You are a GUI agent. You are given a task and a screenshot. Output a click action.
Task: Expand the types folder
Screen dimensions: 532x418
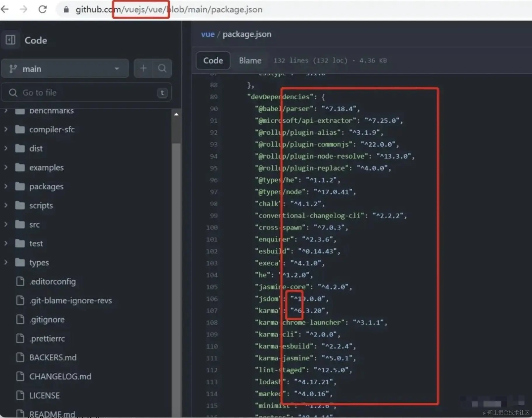6,262
